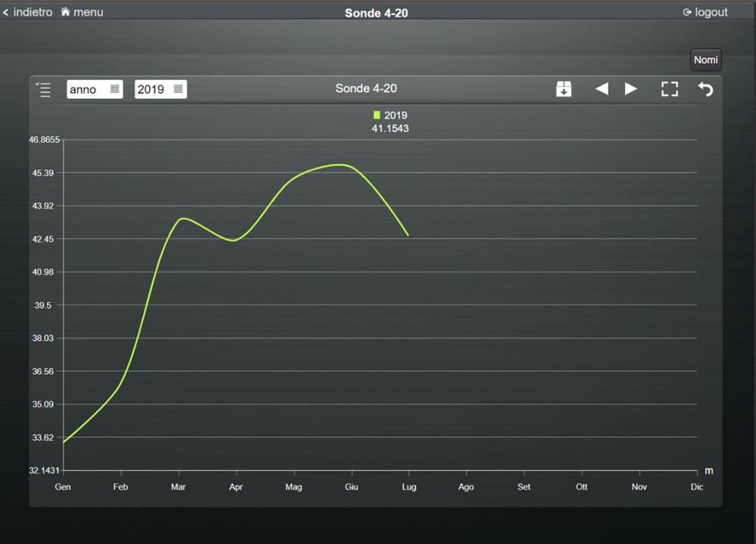Reset the chart with the undo arrow
The height and width of the screenshot is (544, 756).
pyautogui.click(x=705, y=89)
